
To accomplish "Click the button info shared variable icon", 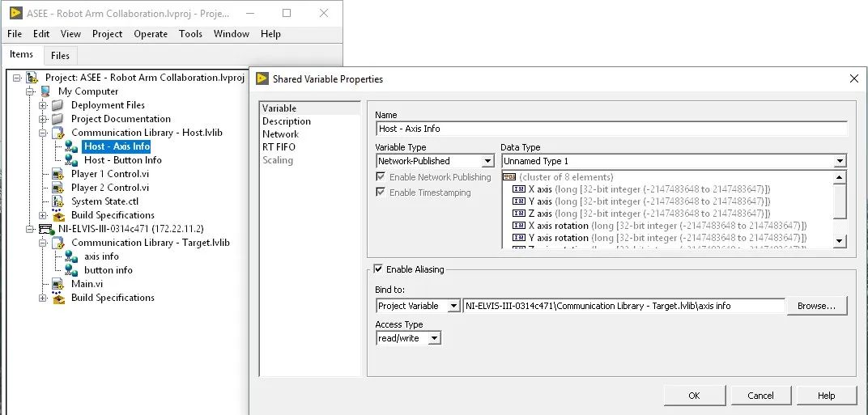I will click(x=71, y=270).
